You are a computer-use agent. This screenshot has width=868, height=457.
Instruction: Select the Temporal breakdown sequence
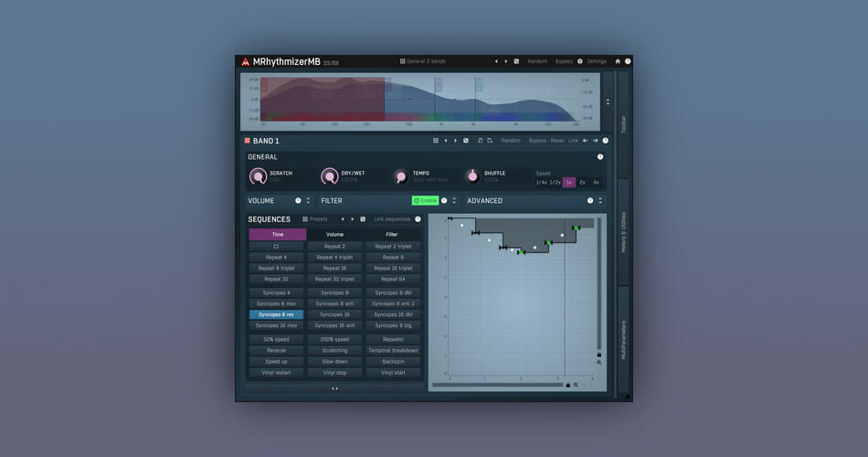(393, 351)
